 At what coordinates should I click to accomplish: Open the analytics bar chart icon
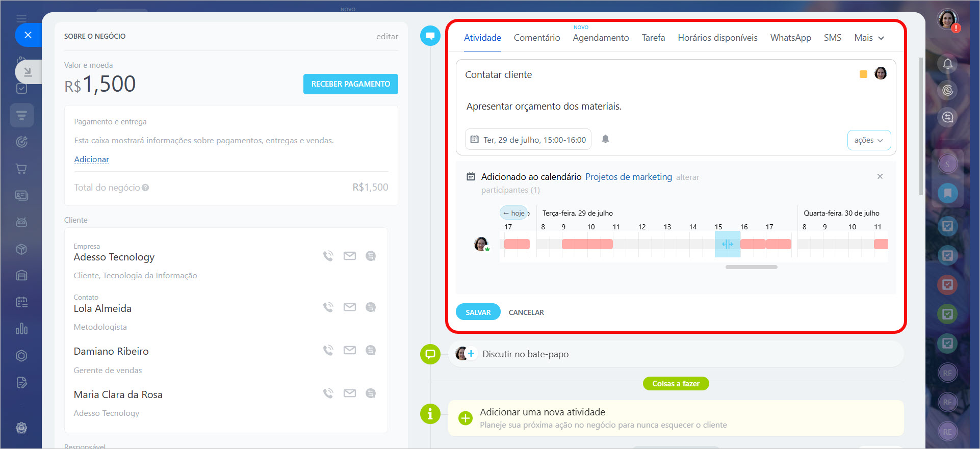coord(21,329)
